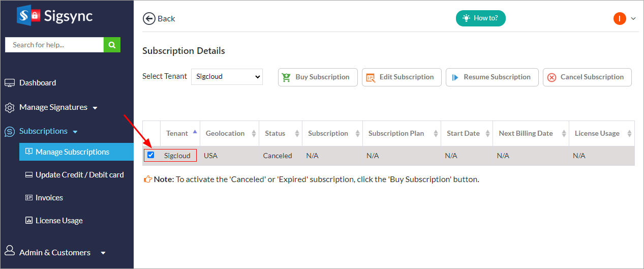644x269 pixels.
Task: Open Dashboard from the sidebar
Action: [x=37, y=82]
